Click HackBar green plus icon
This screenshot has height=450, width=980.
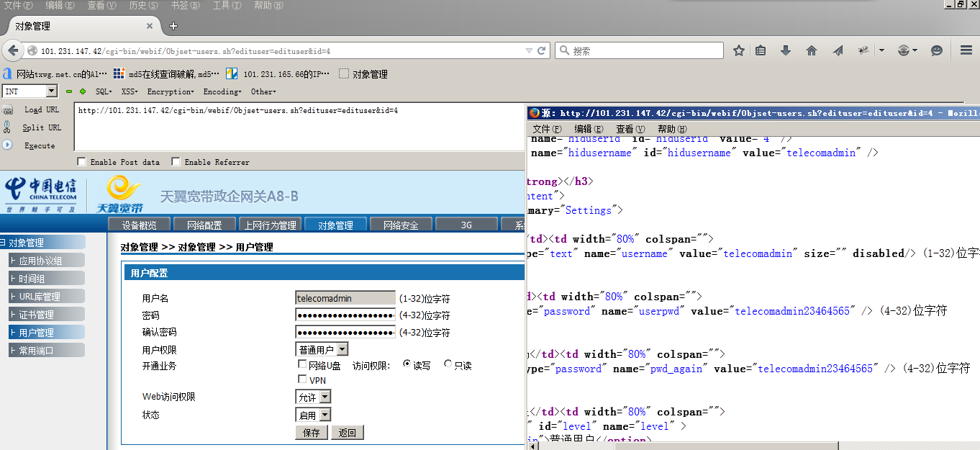coord(83,91)
